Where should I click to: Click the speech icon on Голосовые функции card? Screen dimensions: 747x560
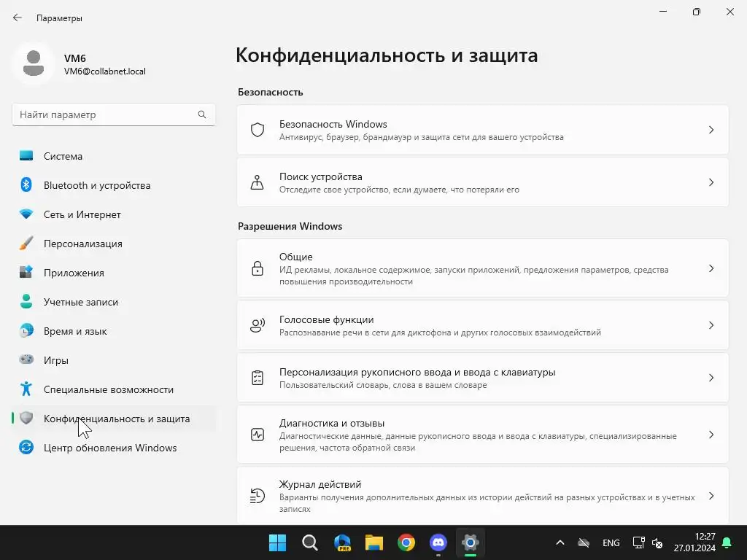tap(258, 325)
